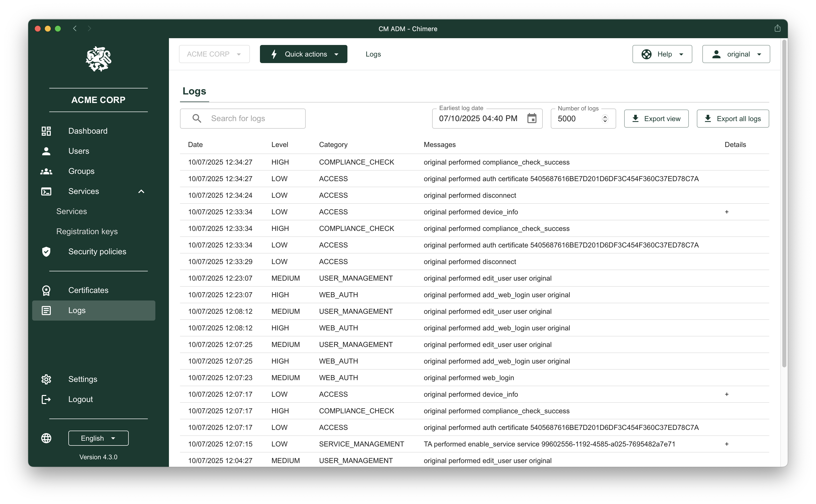The width and height of the screenshot is (816, 504).
Task: Click the Dashboard grid icon
Action: [46, 131]
